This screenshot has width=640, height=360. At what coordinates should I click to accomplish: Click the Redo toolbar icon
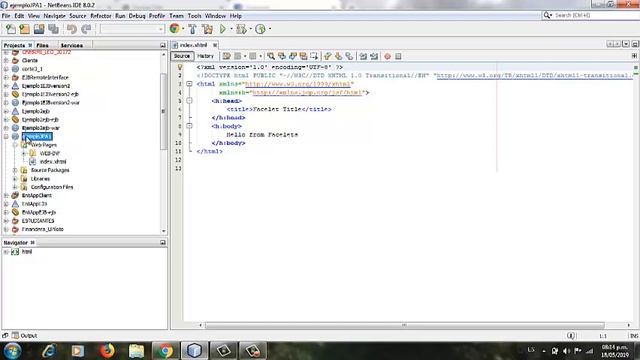(x=86, y=29)
